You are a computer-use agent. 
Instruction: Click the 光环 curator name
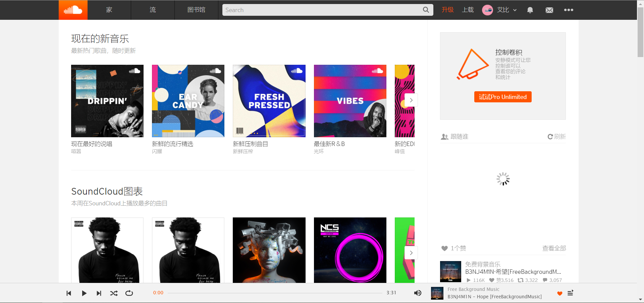coord(319,151)
